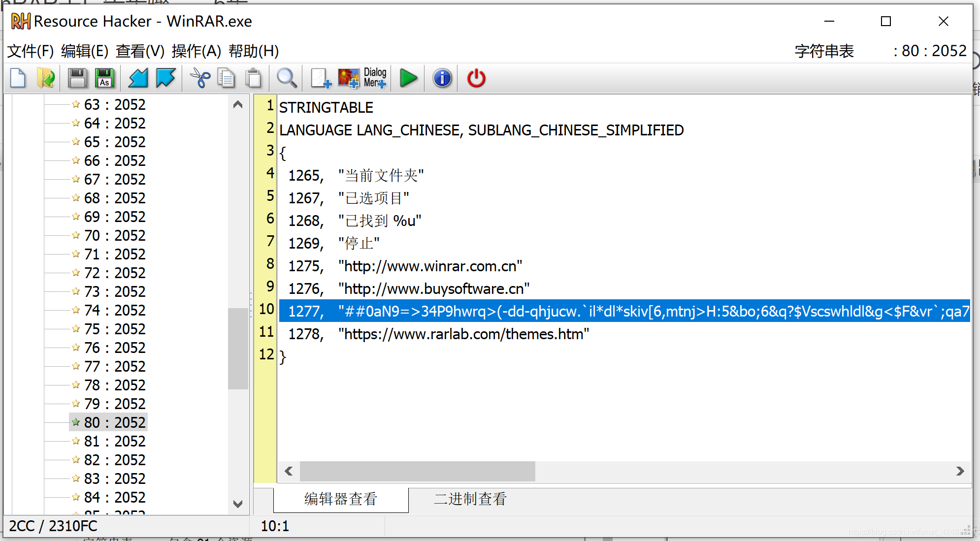The width and height of the screenshot is (980, 541).
Task: Click the red power Exit icon
Action: (476, 78)
